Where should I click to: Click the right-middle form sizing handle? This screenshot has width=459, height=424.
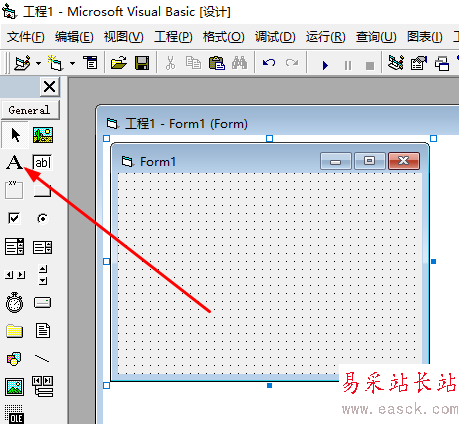coord(433,262)
